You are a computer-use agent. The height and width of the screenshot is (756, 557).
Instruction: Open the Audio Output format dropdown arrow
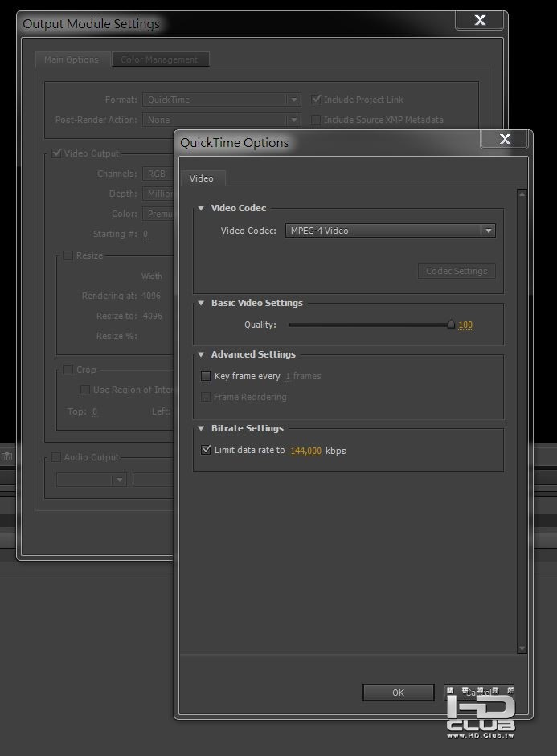click(119, 480)
